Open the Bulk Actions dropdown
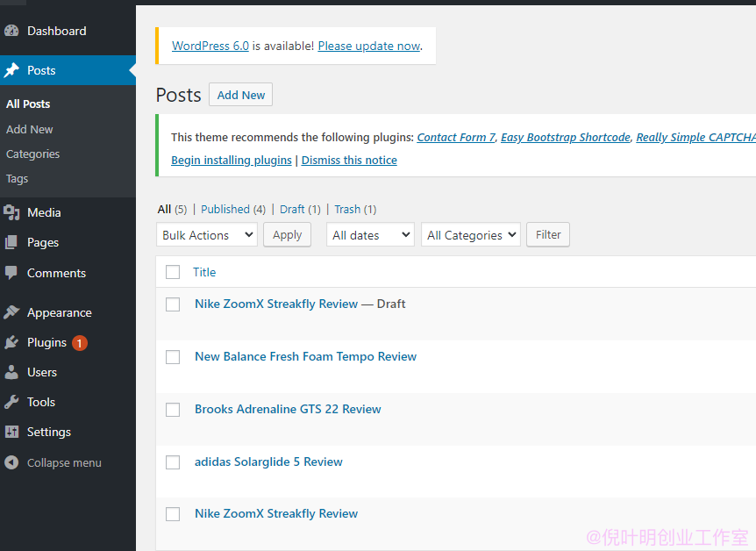Viewport: 756px width, 551px height. tap(207, 235)
